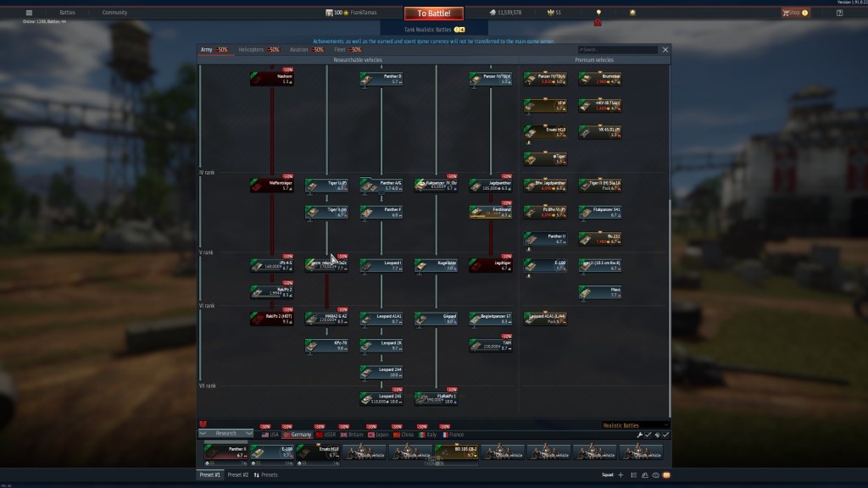
Task: Click the wrench repair icon
Action: click(x=640, y=435)
